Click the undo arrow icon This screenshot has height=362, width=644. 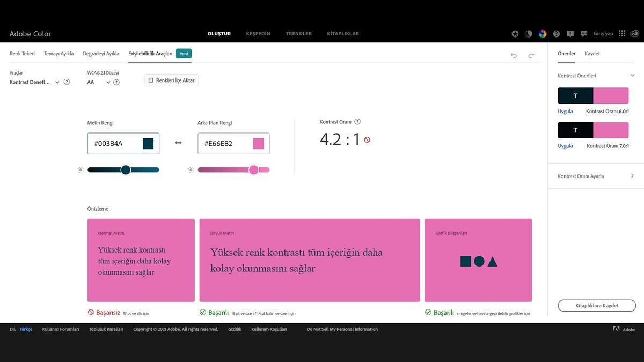click(514, 55)
